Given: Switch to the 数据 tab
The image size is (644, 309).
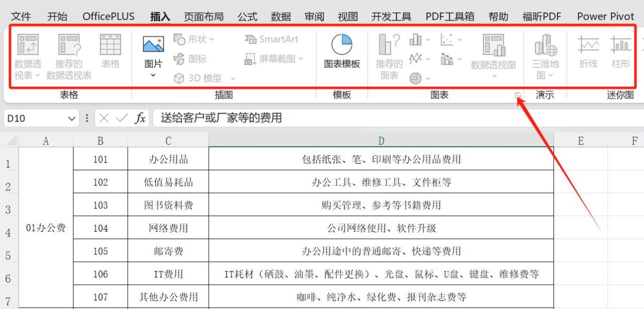Looking at the screenshot, I should (281, 16).
